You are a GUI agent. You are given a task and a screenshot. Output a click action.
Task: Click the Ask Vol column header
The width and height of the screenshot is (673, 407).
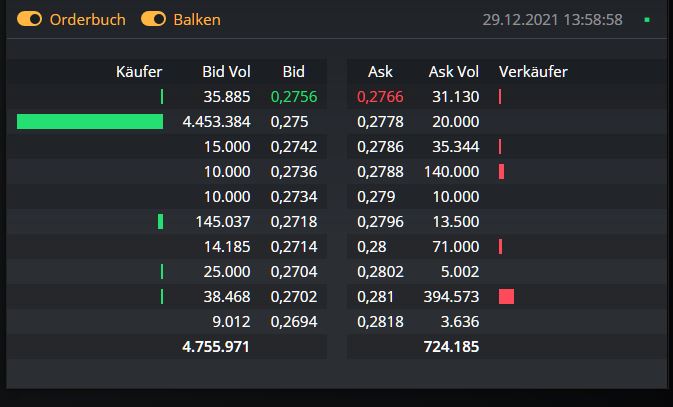[x=454, y=72]
